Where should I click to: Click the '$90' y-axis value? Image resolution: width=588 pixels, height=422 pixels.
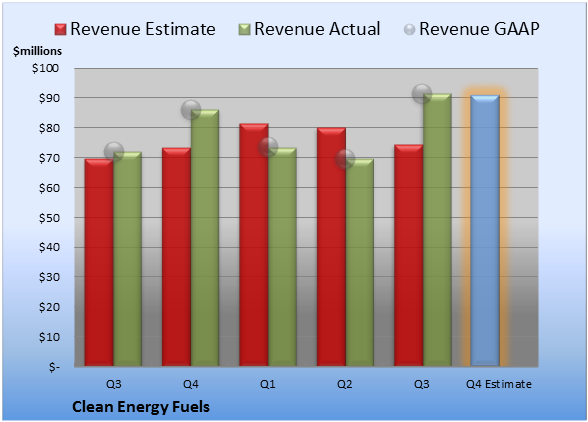pos(49,98)
